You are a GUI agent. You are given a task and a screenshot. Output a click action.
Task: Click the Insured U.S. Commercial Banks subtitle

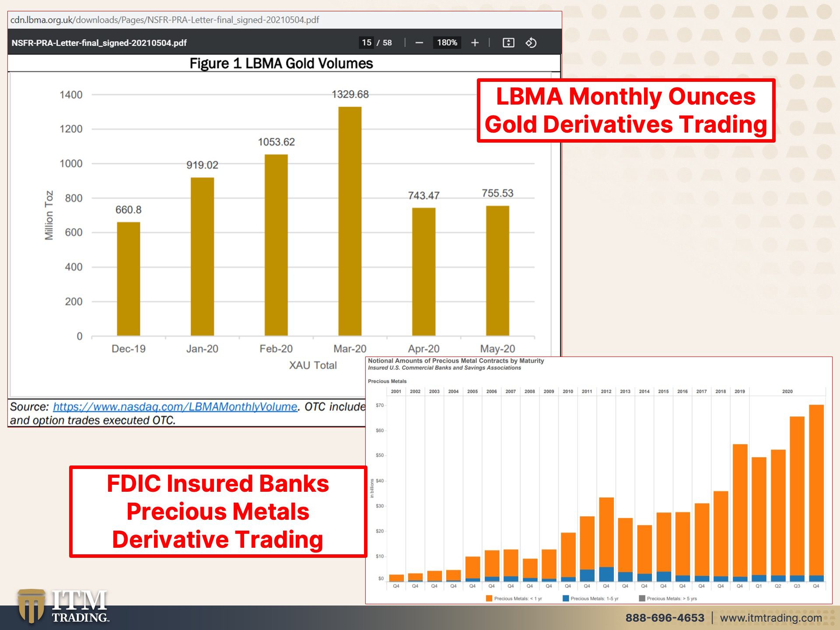(x=444, y=367)
